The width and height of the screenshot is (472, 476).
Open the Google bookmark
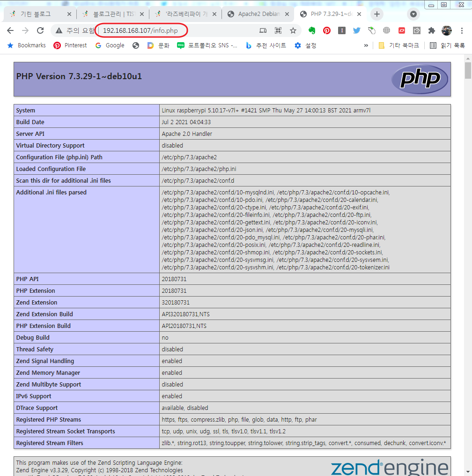tap(110, 45)
